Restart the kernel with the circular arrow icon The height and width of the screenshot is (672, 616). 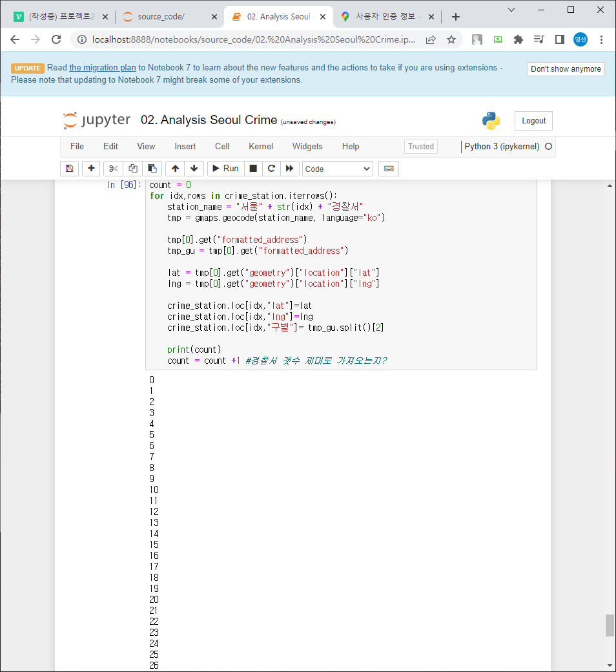pyautogui.click(x=271, y=169)
